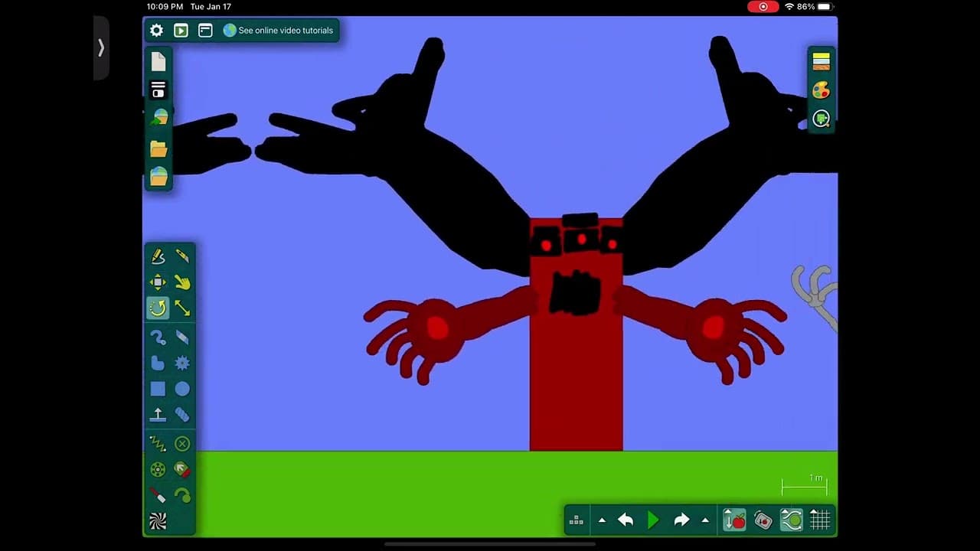
Task: Create a new scene with blank page icon
Action: coord(158,62)
